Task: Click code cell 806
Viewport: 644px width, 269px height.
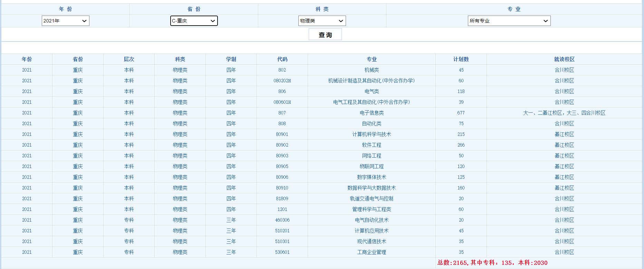Action: pos(282,91)
